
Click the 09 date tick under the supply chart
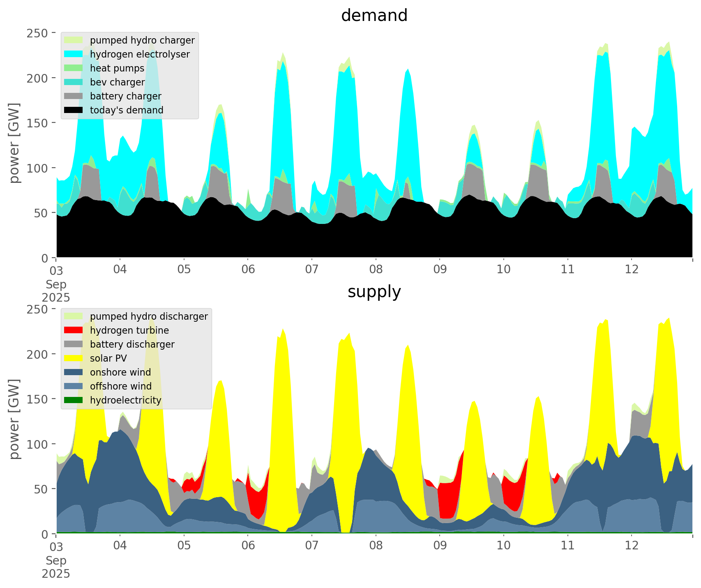(440, 546)
